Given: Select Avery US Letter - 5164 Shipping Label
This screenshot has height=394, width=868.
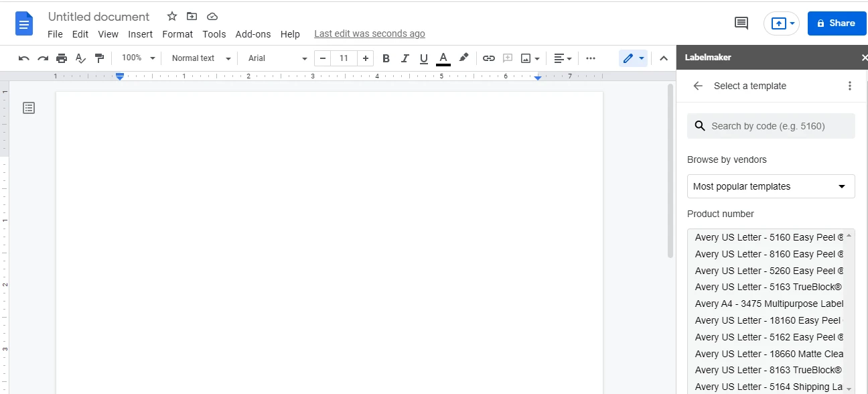Looking at the screenshot, I should [769, 387].
